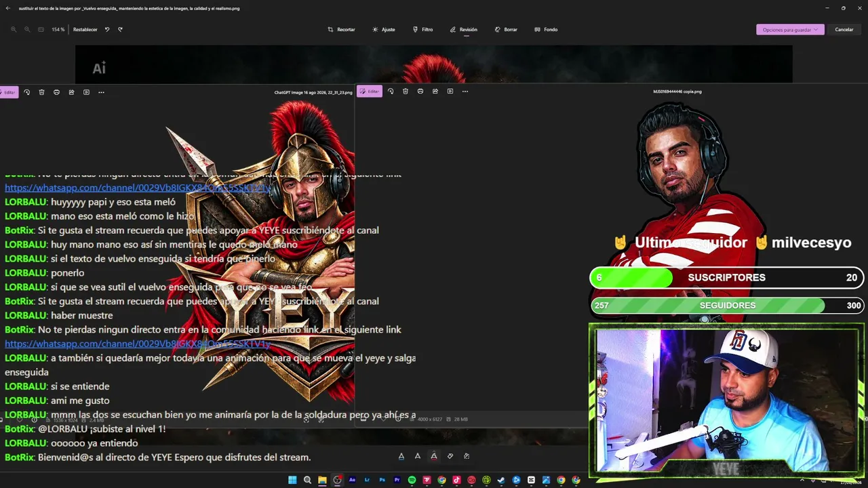Click the Cancelar button
This screenshot has width=868, height=488.
(844, 30)
